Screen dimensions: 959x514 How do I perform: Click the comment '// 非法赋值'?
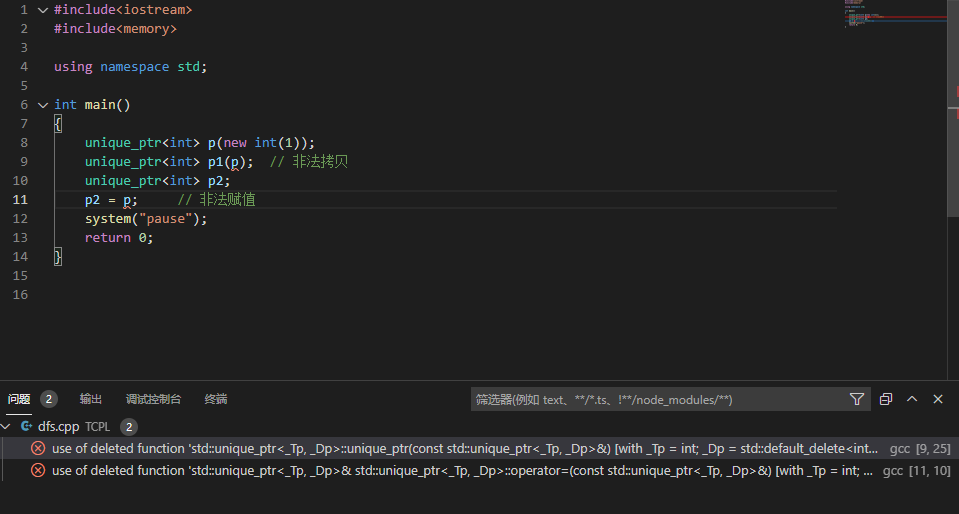(x=217, y=199)
